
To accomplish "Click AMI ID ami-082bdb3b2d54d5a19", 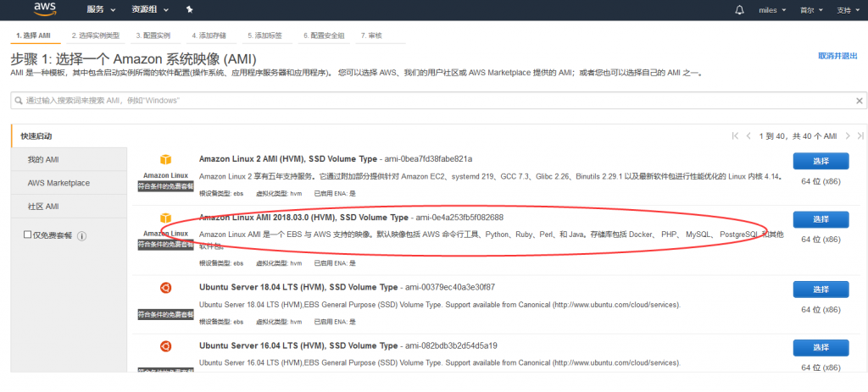I will tap(451, 345).
